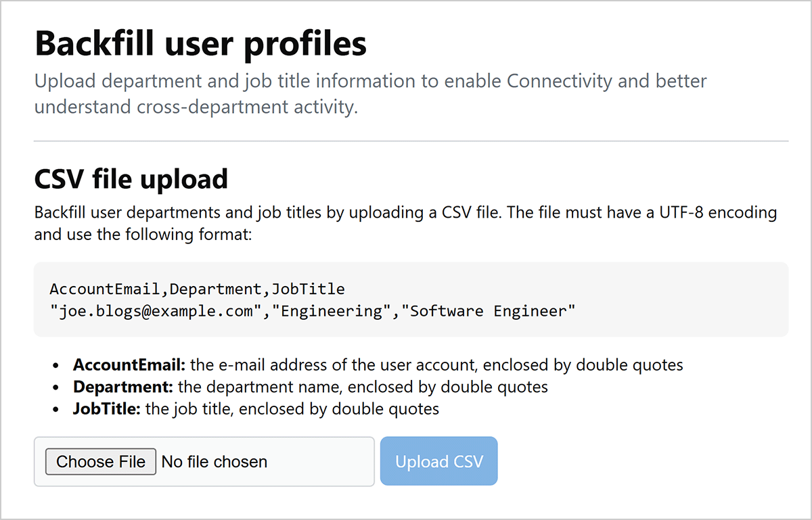Click the AccountEmail,Department,JobTitle header line in the code block
Viewport: 812px width, 520px height.
pos(197,289)
